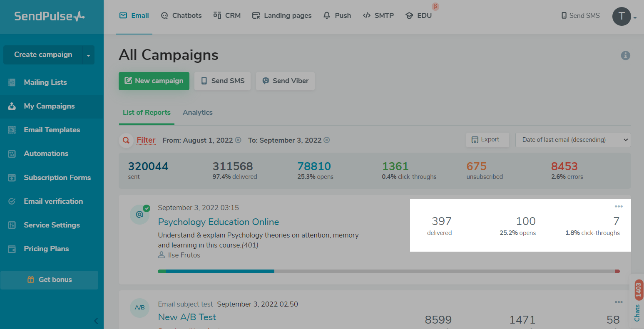
Task: Click the info icon beside All Campaigns
Action: tap(625, 55)
